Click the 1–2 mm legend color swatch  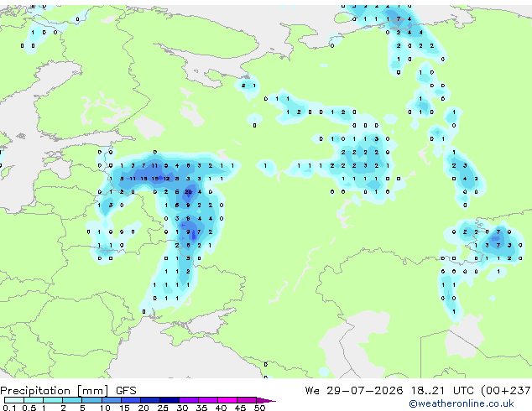(53, 400)
